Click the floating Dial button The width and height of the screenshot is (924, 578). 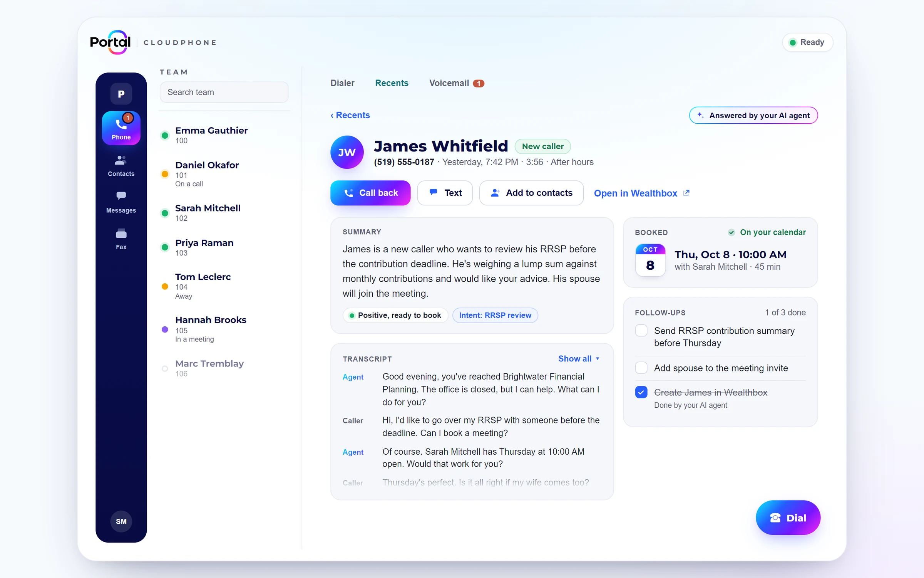point(788,518)
